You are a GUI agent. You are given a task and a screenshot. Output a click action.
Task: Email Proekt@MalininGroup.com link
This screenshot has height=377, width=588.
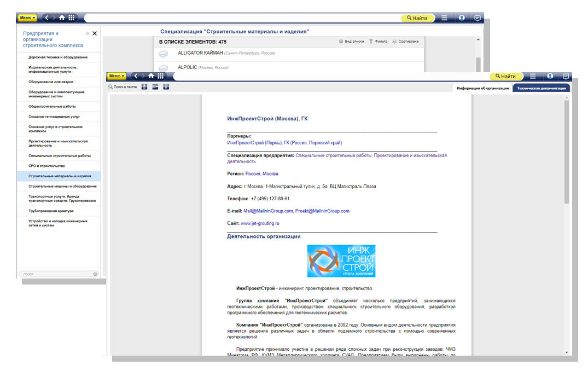click(323, 211)
